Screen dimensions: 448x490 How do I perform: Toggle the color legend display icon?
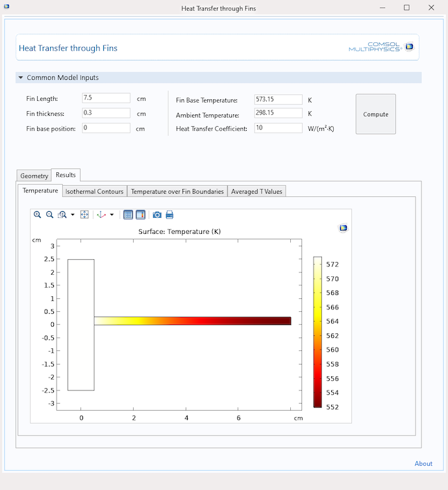(x=140, y=214)
